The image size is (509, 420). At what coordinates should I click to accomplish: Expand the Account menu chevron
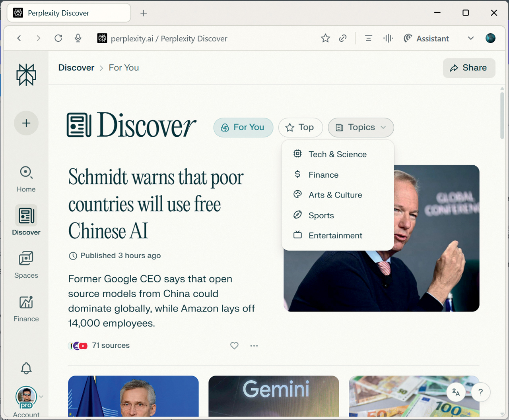tap(41, 397)
